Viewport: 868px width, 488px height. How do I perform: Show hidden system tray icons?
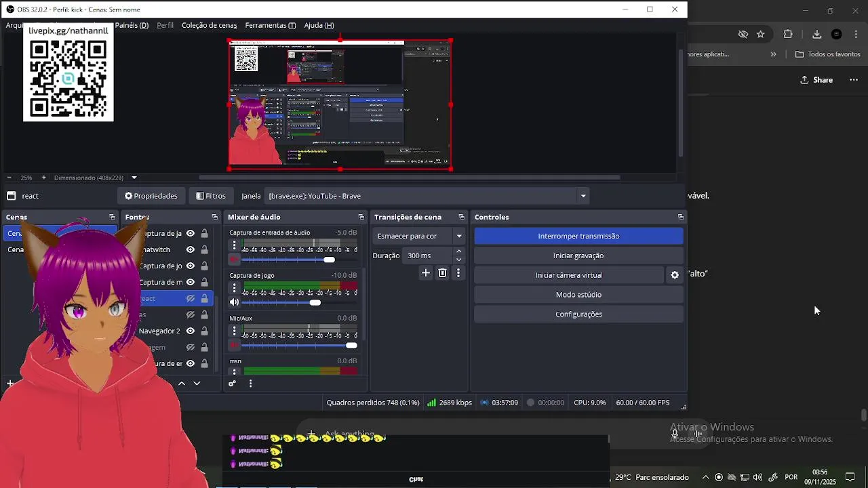pyautogui.click(x=706, y=477)
